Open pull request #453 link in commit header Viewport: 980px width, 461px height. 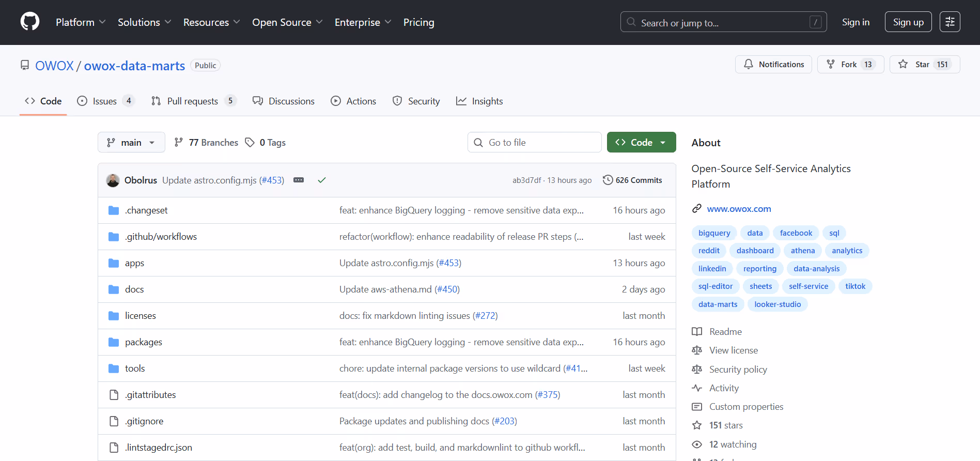[272, 180]
